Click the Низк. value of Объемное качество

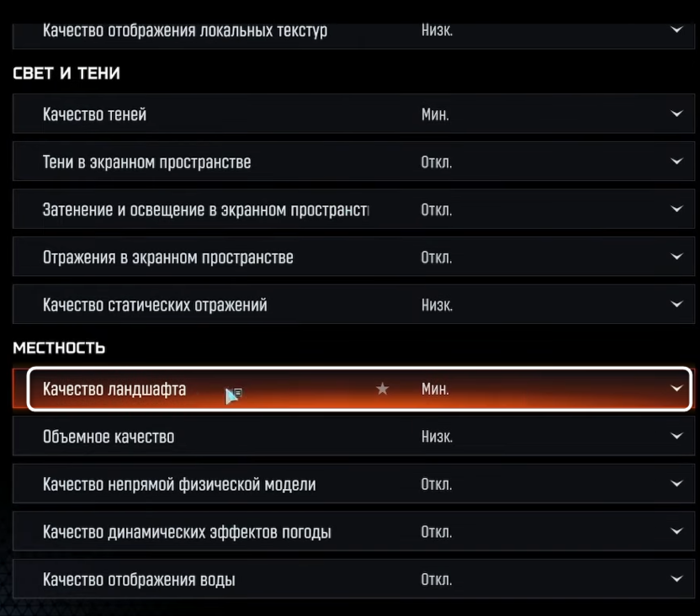click(437, 437)
